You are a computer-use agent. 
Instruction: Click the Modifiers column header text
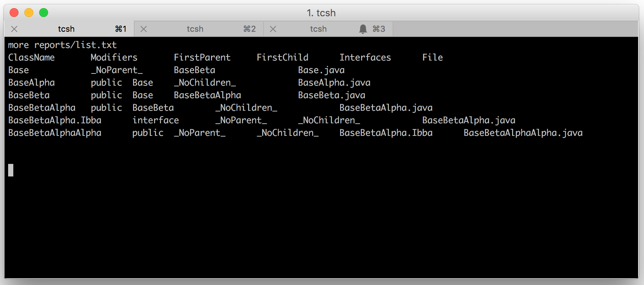(114, 58)
